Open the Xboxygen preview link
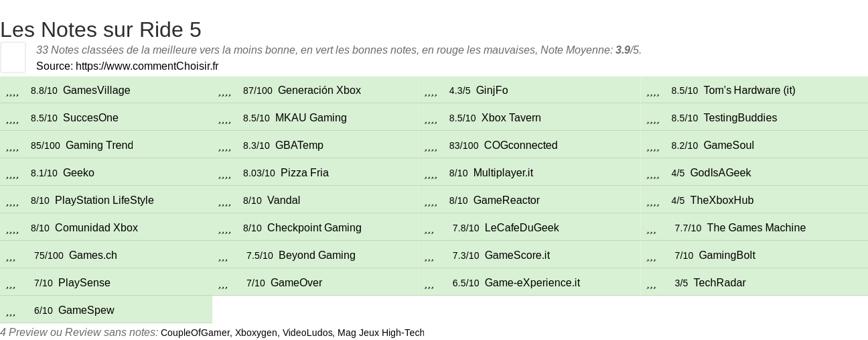868x340 pixels. pos(256,333)
